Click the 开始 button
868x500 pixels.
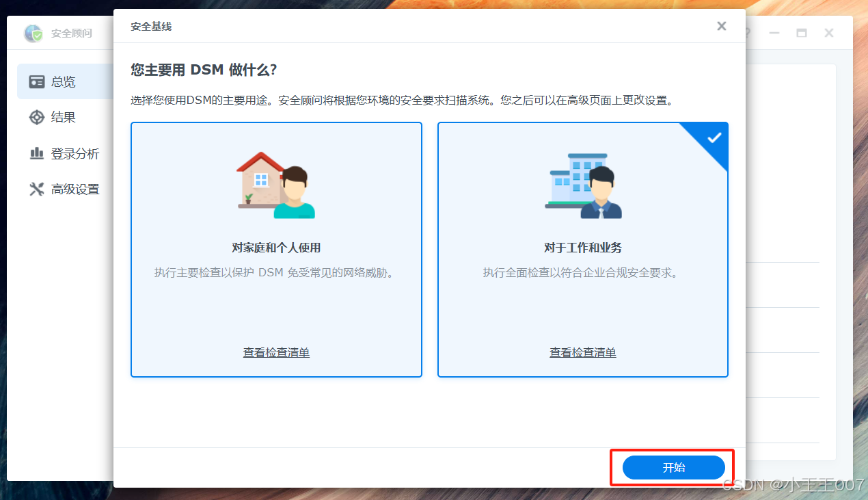click(673, 468)
